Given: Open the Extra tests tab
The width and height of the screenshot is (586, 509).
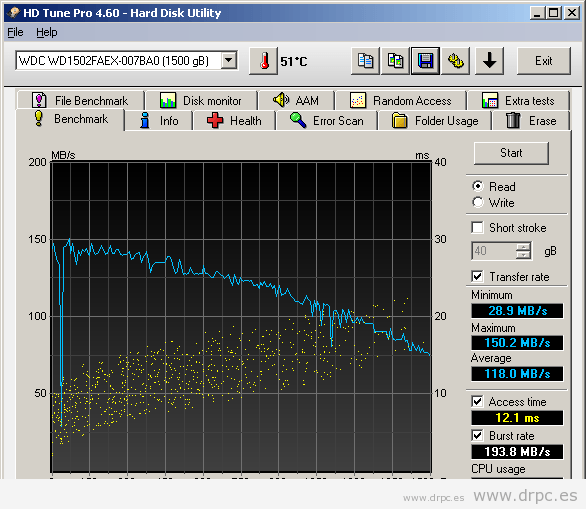Looking at the screenshot, I should click(518, 101).
